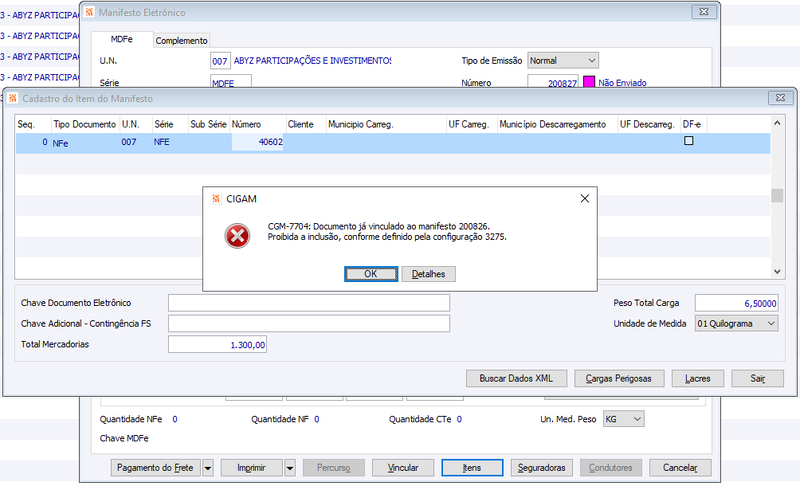800x486 pixels.
Task: Click the Não Enviado status text
Action: click(x=622, y=83)
